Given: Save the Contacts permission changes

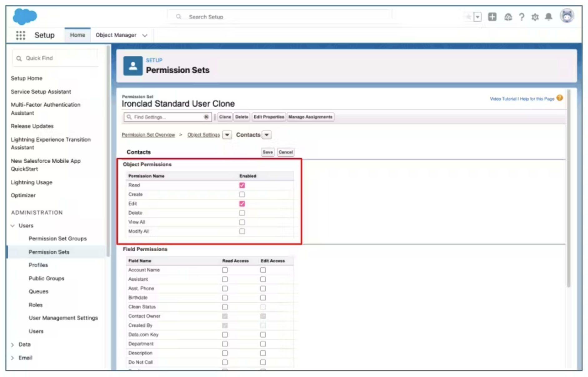Looking at the screenshot, I should [x=267, y=152].
